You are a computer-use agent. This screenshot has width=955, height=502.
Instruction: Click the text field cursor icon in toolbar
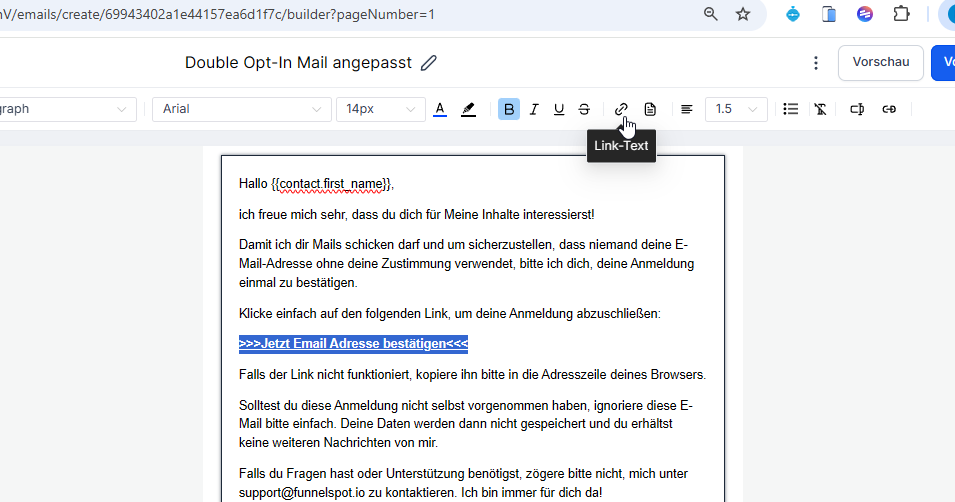click(x=857, y=109)
